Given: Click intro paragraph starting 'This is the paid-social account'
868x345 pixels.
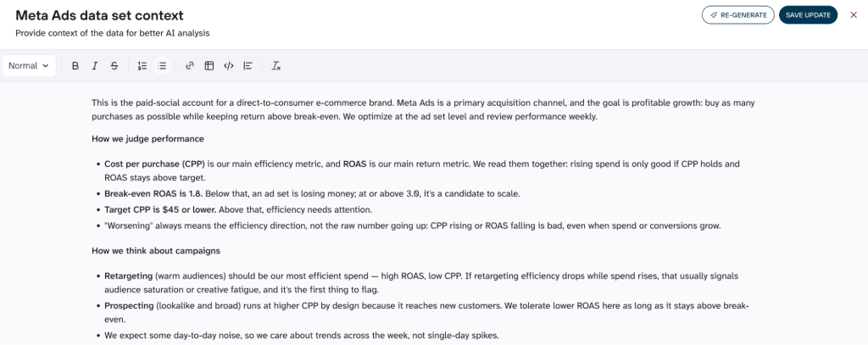Looking at the screenshot, I should point(424,109).
